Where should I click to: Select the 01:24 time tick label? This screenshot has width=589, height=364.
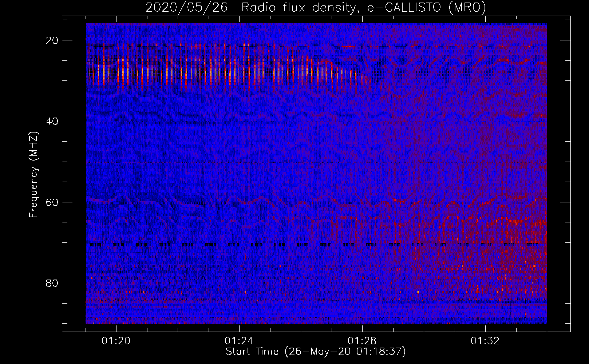click(x=239, y=341)
